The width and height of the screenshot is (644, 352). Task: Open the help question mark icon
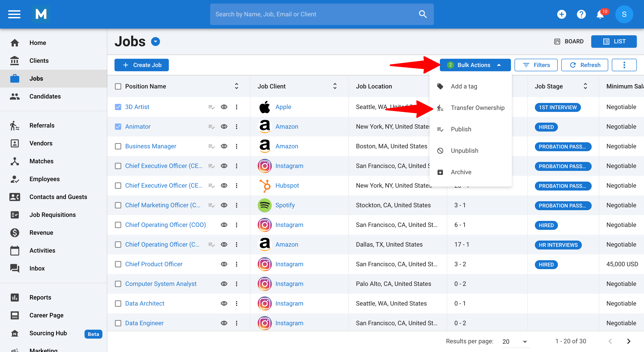coord(581,14)
